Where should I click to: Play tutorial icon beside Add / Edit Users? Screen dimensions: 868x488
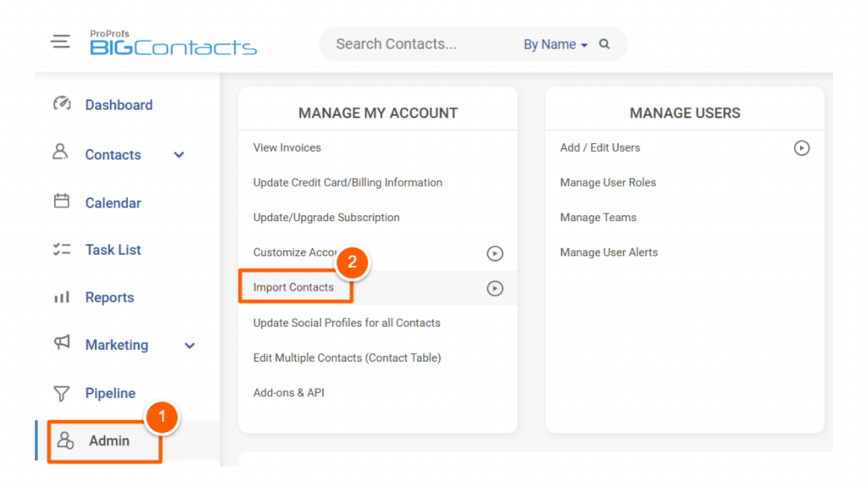pyautogui.click(x=801, y=148)
